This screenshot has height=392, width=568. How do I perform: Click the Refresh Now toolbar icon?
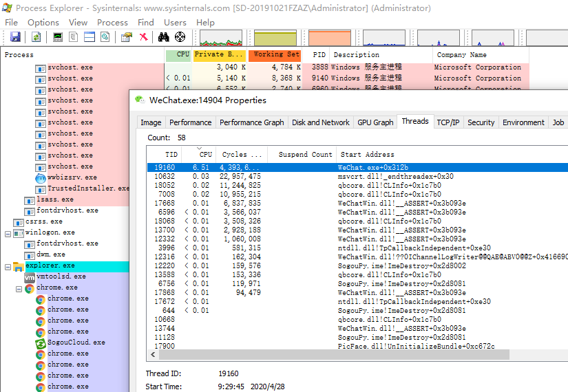[x=35, y=37]
